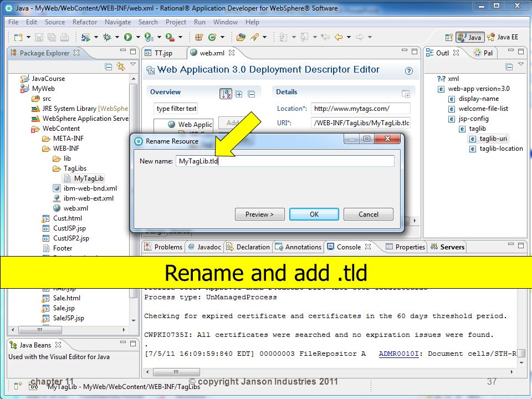
Task: Select web.xml in Package Explorer
Action: pos(70,208)
